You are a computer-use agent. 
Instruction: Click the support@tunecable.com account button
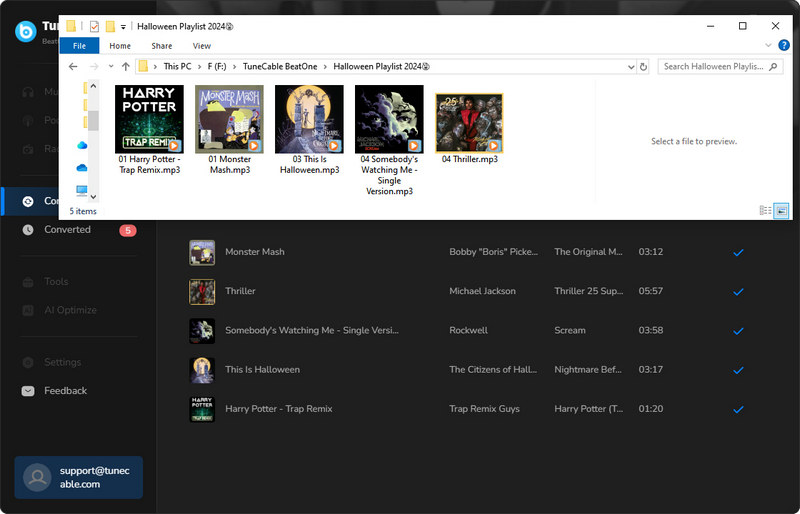(79, 477)
